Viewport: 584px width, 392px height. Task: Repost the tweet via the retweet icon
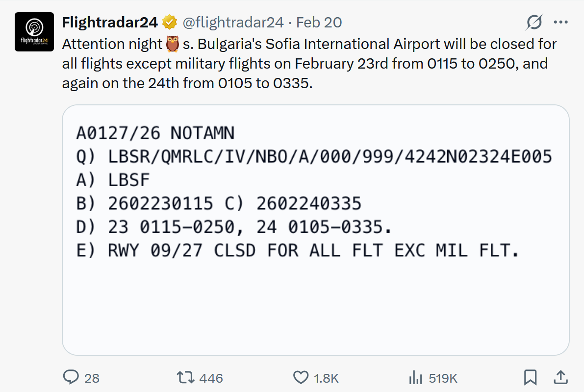click(185, 377)
